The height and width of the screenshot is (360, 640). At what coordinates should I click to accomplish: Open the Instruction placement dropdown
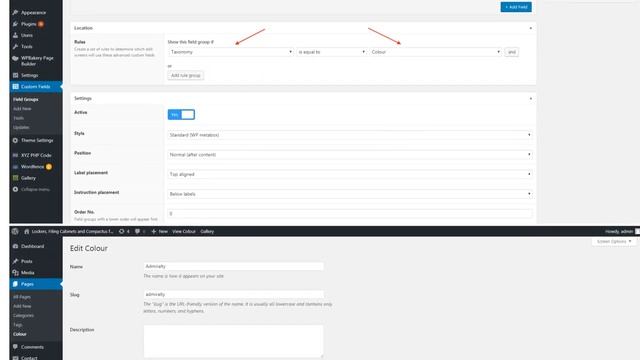(x=350, y=194)
